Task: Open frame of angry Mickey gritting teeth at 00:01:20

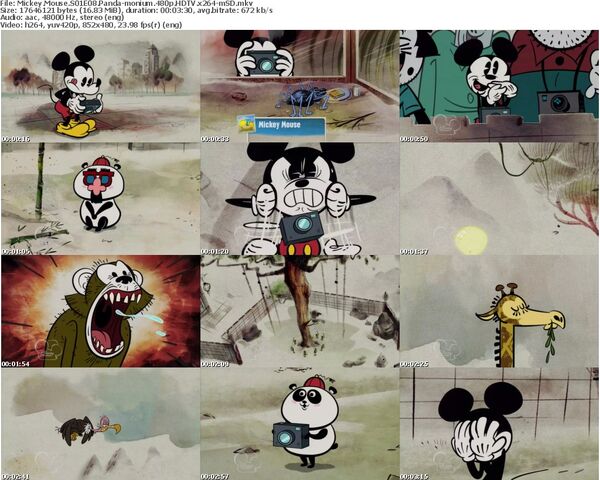Action: (x=300, y=199)
